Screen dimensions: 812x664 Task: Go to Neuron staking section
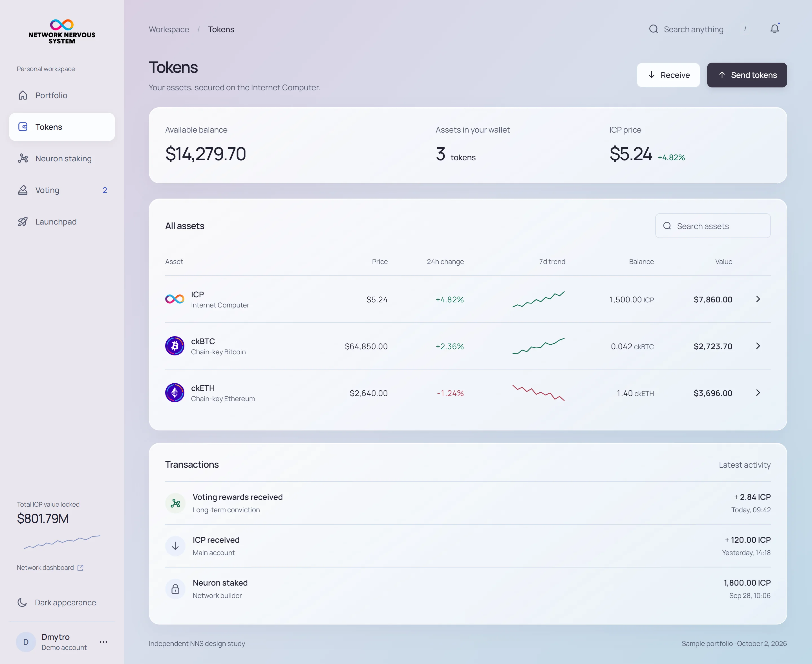pyautogui.click(x=62, y=158)
